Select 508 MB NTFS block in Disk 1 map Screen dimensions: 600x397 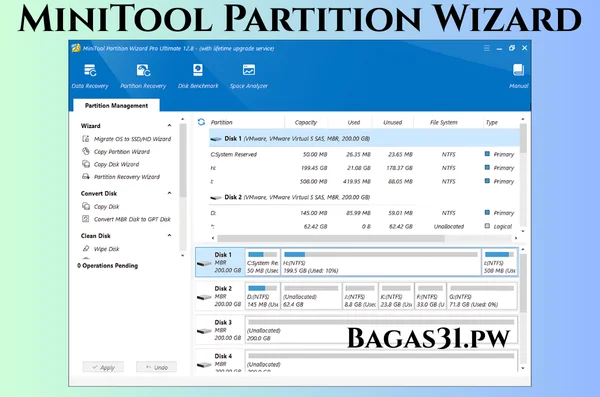coord(499,262)
